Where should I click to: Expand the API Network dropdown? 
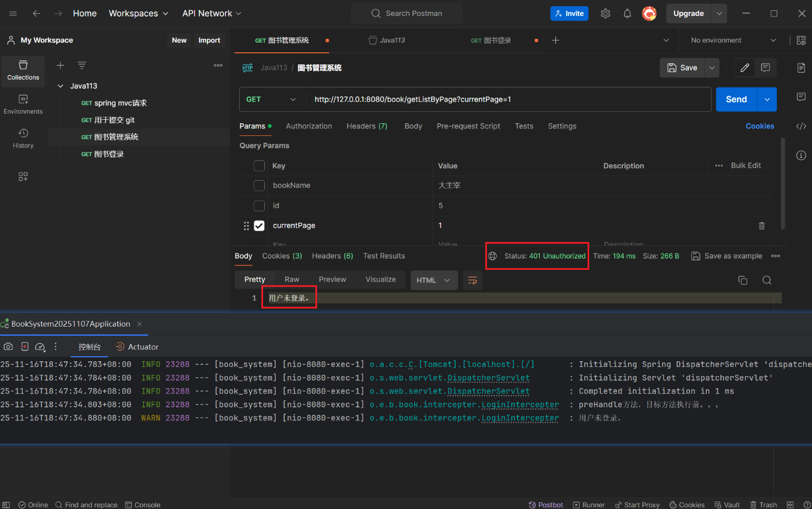(211, 14)
